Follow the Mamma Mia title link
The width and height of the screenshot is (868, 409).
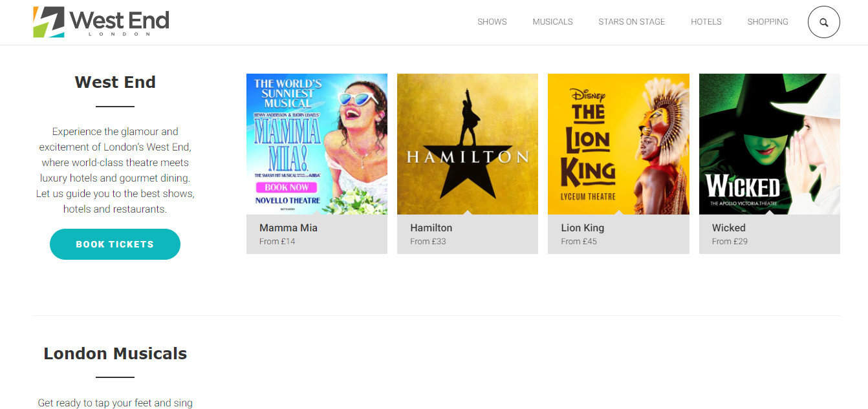coord(288,227)
